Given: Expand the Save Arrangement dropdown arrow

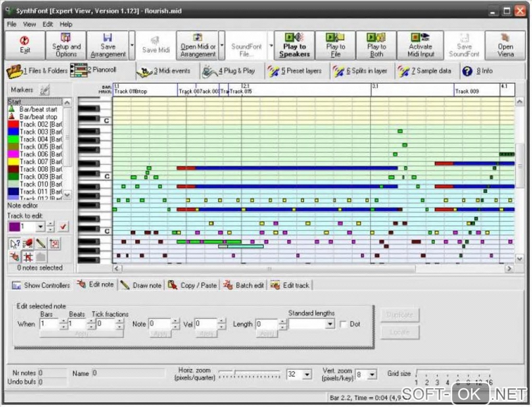Looking at the screenshot, I should [132, 45].
